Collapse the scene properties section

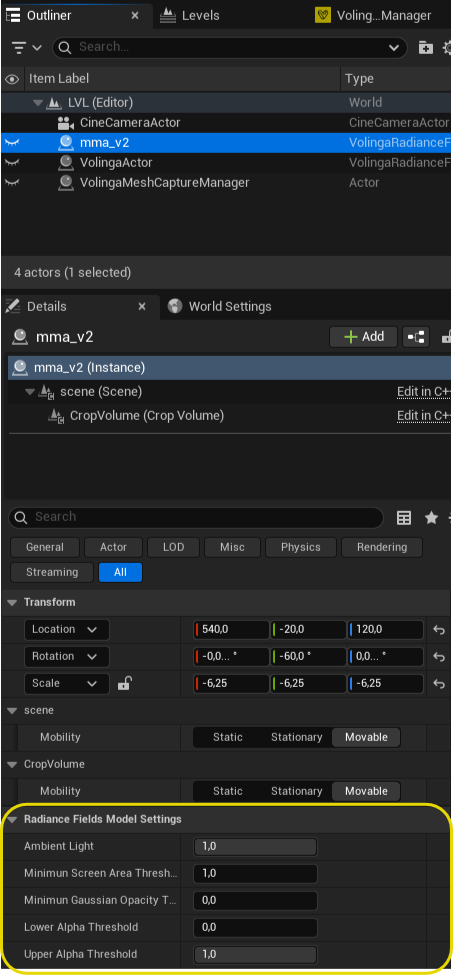pyautogui.click(x=12, y=710)
